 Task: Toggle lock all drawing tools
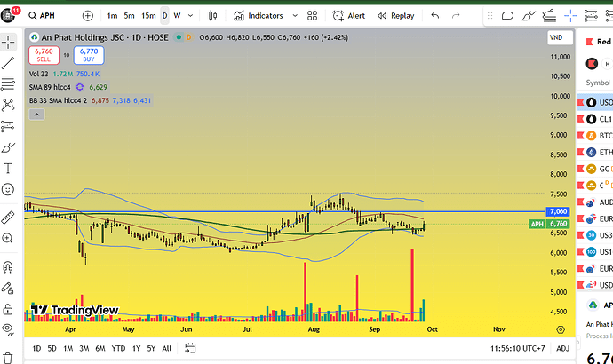(x=8, y=309)
